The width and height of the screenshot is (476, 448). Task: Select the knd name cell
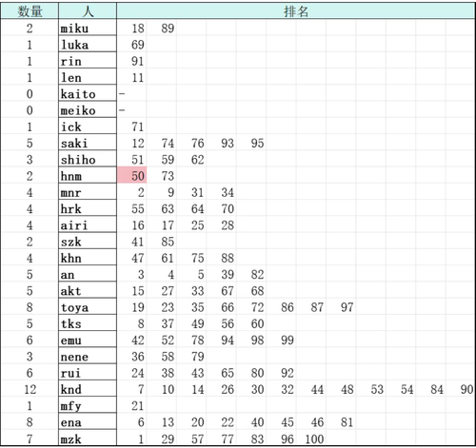click(x=88, y=389)
